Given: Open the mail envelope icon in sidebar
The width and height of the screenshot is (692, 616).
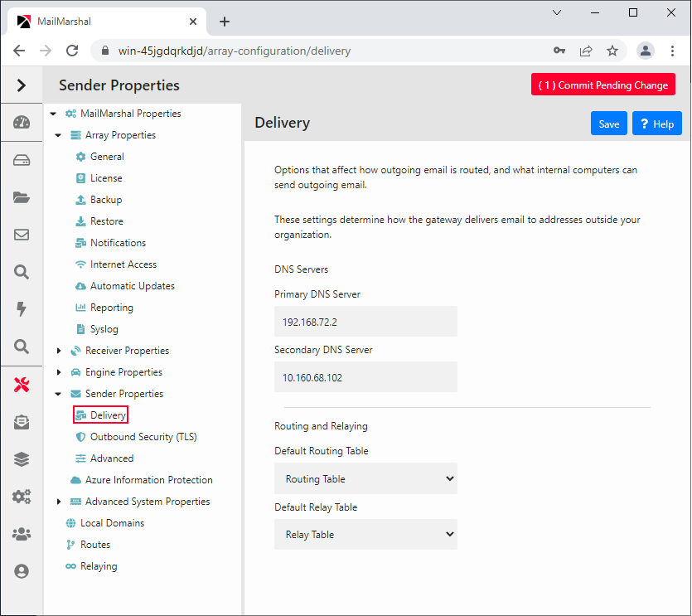Looking at the screenshot, I should tap(22, 234).
